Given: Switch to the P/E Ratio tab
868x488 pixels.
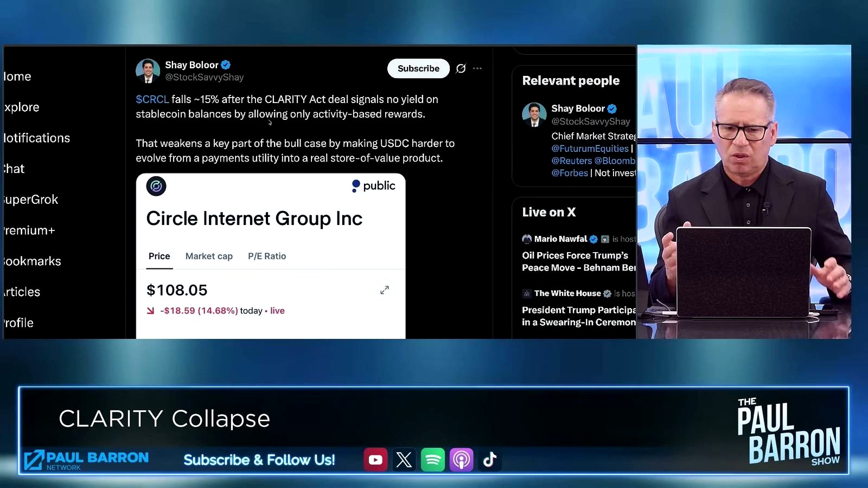Looking at the screenshot, I should pyautogui.click(x=267, y=256).
